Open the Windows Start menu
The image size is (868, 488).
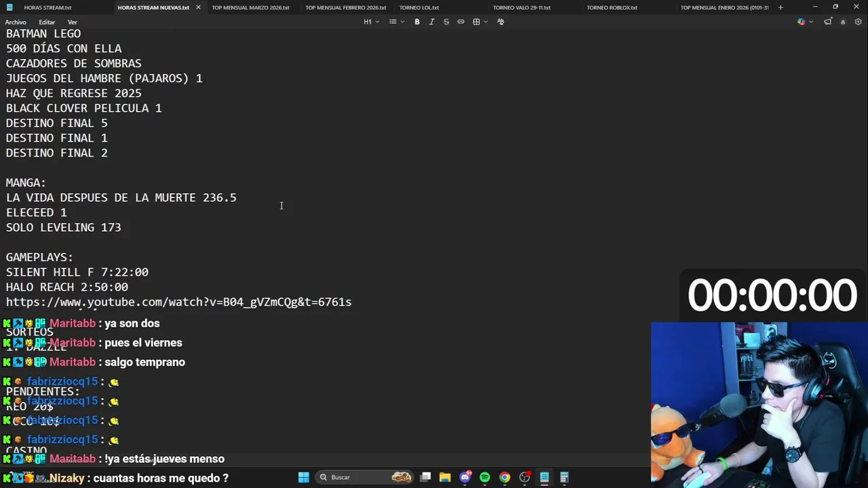click(304, 477)
